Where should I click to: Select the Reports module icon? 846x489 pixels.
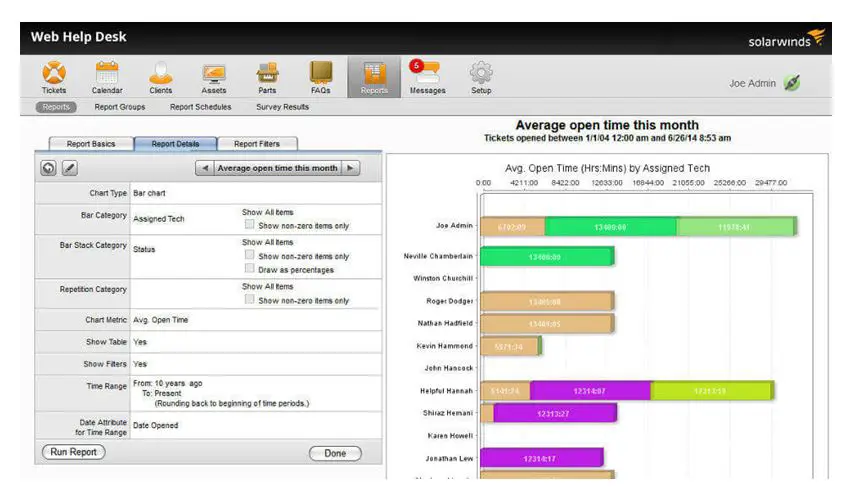374,77
